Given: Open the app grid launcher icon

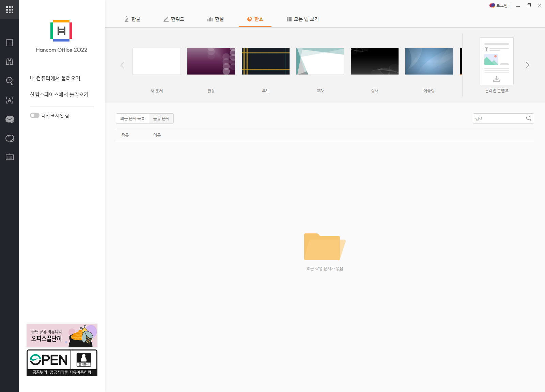Looking at the screenshot, I should pyautogui.click(x=10, y=10).
